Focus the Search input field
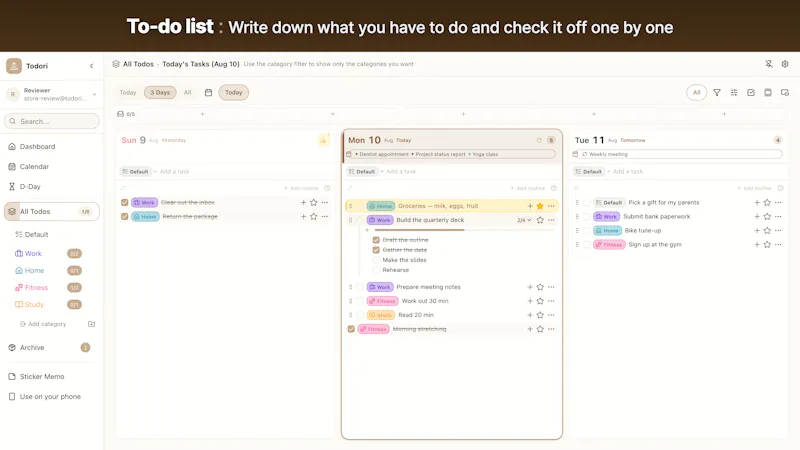The image size is (800, 450). point(52,121)
